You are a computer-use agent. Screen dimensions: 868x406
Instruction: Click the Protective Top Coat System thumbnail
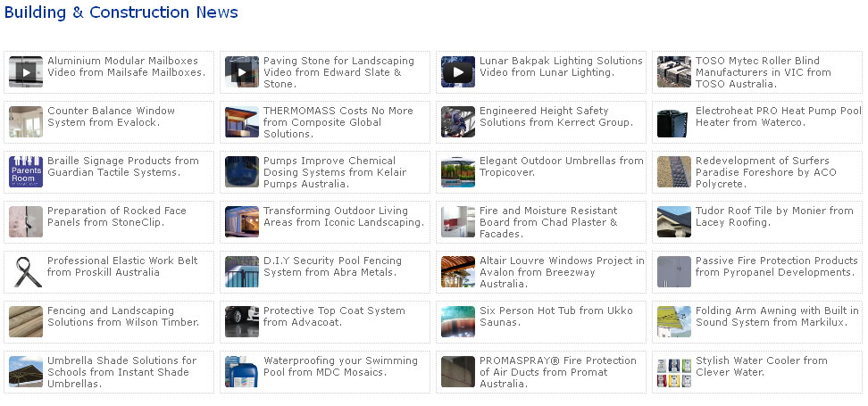(242, 321)
